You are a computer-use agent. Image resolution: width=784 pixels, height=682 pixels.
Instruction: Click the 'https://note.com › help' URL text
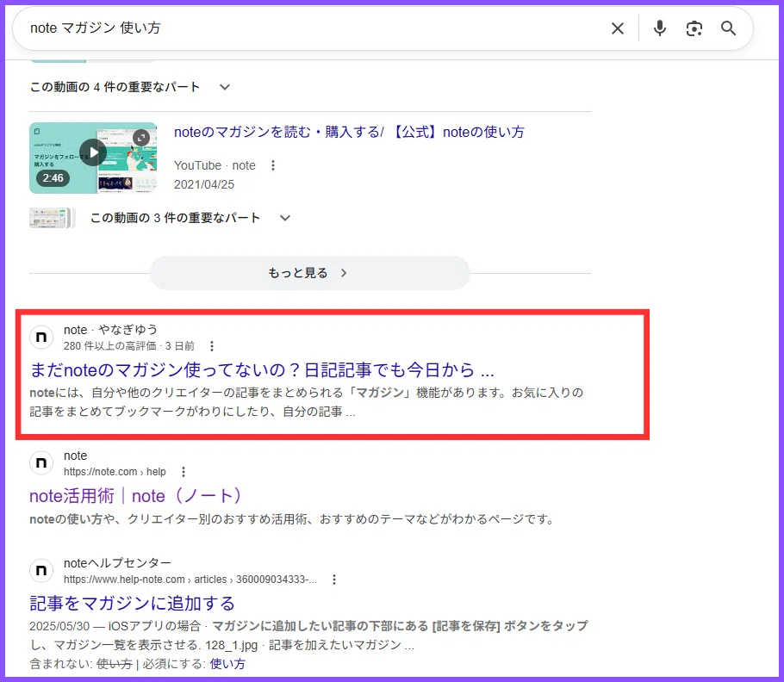click(115, 472)
